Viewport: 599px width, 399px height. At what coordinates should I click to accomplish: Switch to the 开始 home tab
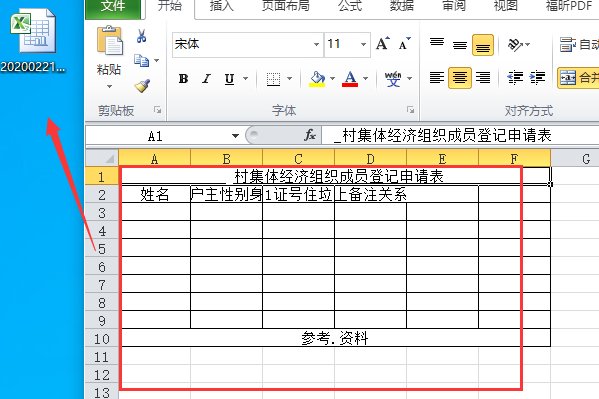click(x=170, y=6)
